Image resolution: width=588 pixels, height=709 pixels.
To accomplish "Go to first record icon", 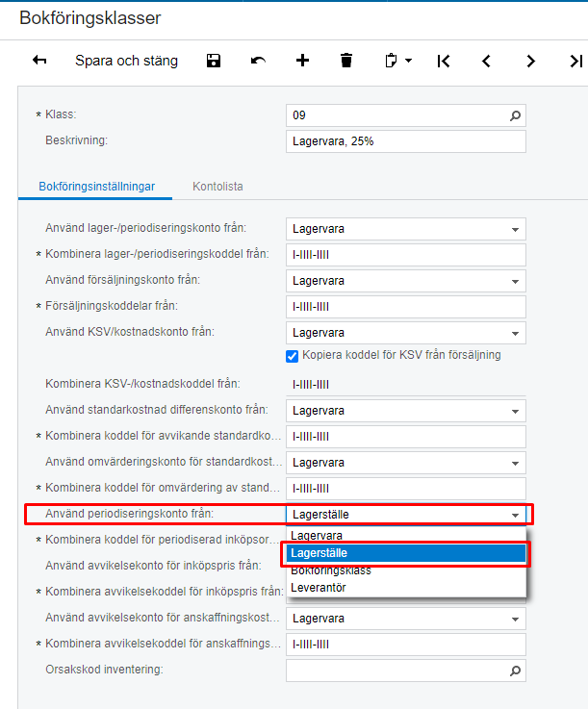I will click(444, 61).
